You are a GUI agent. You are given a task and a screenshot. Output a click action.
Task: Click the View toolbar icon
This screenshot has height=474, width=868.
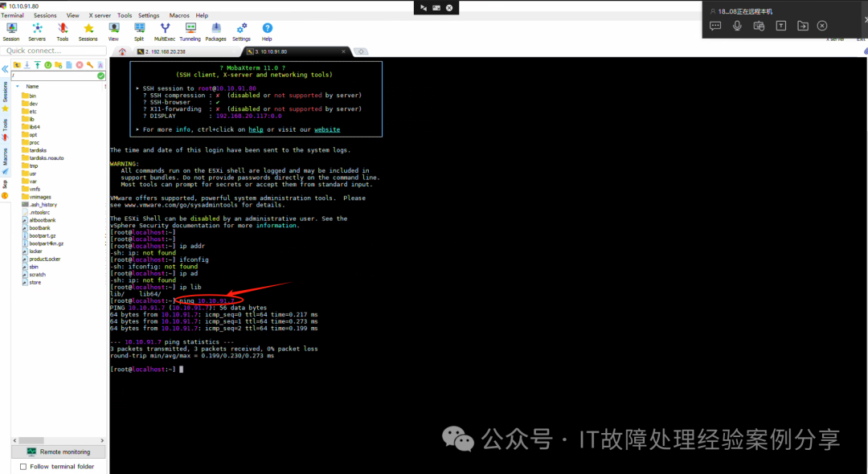tap(113, 31)
